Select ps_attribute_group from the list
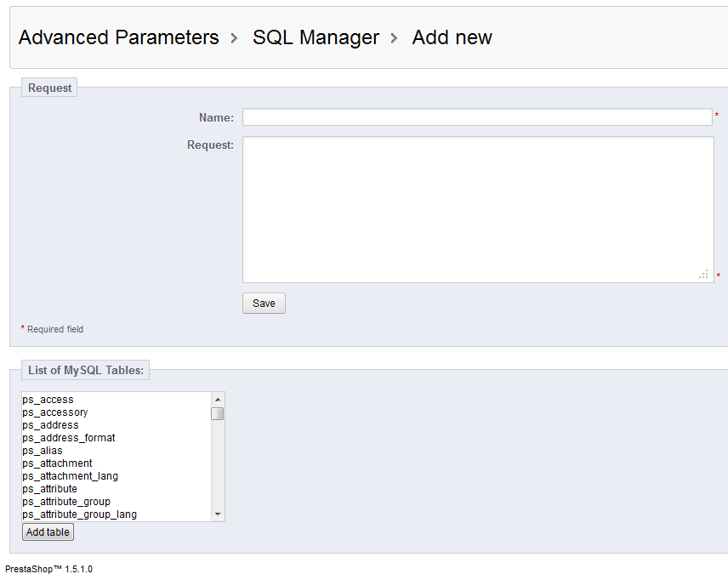This screenshot has height=574, width=728. 66,502
